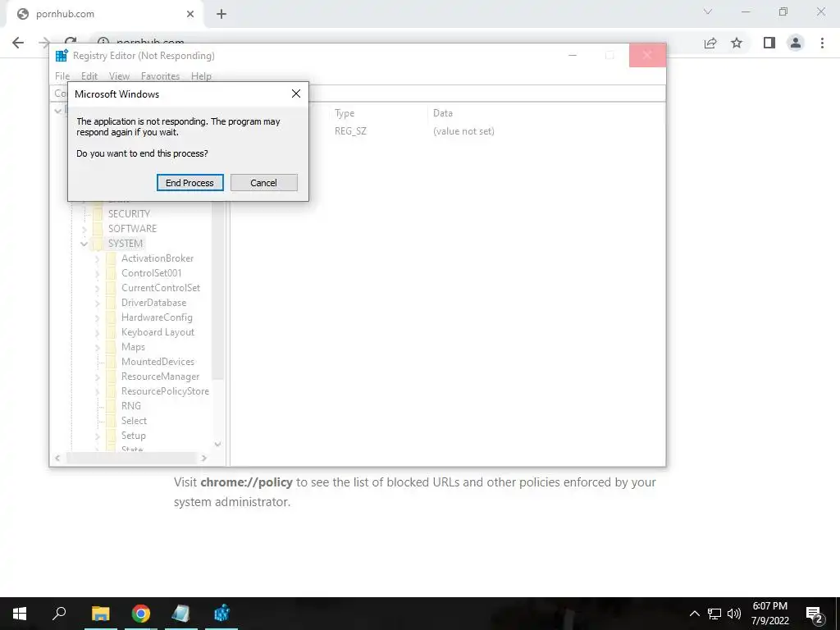This screenshot has height=630, width=840.
Task: Select the ResourcePolicyStore key
Action: pyautogui.click(x=165, y=391)
